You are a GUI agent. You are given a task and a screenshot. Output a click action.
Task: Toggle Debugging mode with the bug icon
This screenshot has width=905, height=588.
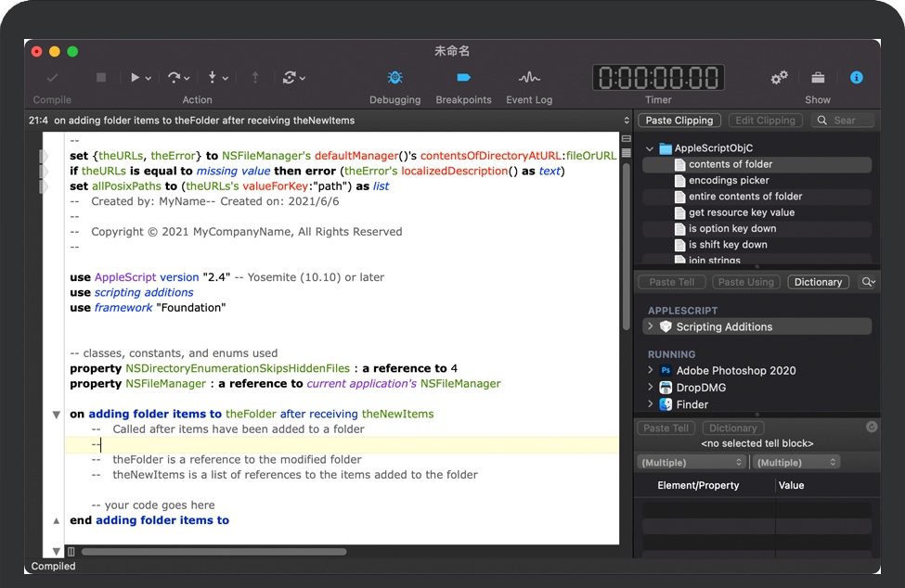click(x=394, y=78)
